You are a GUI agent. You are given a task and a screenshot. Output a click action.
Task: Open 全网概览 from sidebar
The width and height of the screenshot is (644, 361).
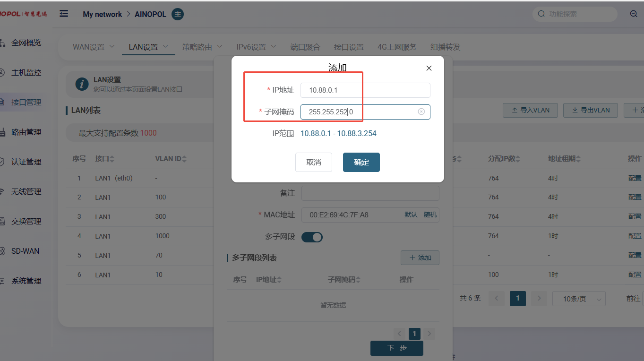point(26,43)
